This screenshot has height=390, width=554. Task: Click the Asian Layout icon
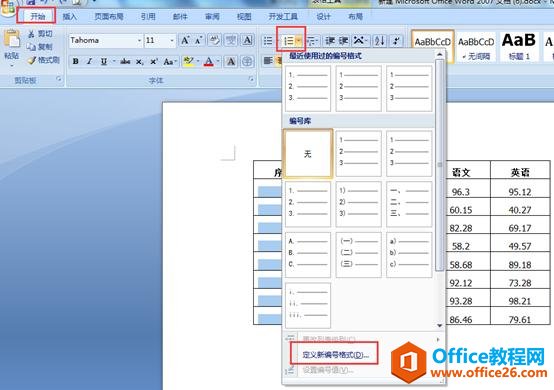(x=359, y=41)
